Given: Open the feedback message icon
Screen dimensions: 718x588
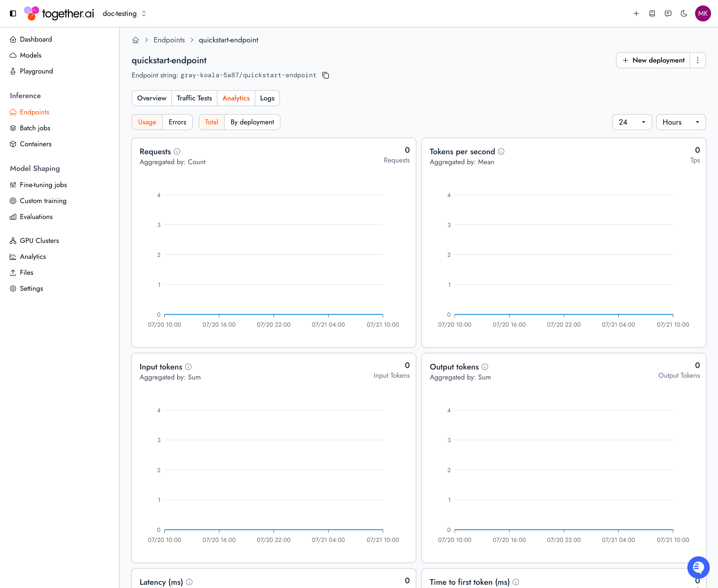Looking at the screenshot, I should pos(668,13).
